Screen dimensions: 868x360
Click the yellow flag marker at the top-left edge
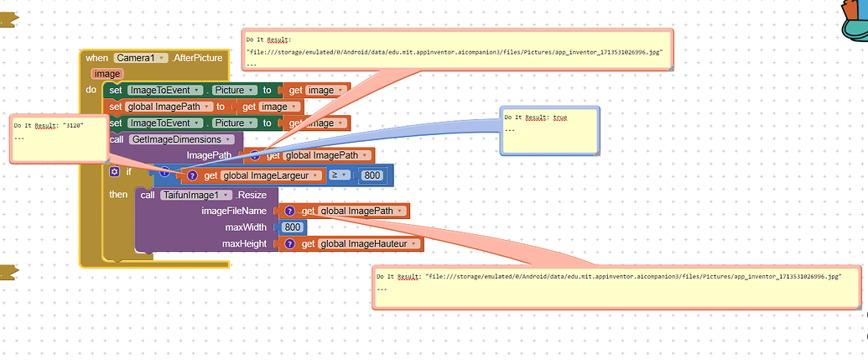[8, 18]
